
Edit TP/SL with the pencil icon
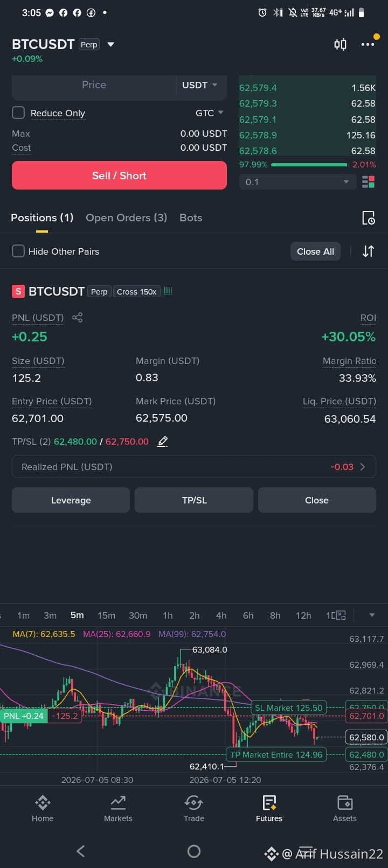163,442
